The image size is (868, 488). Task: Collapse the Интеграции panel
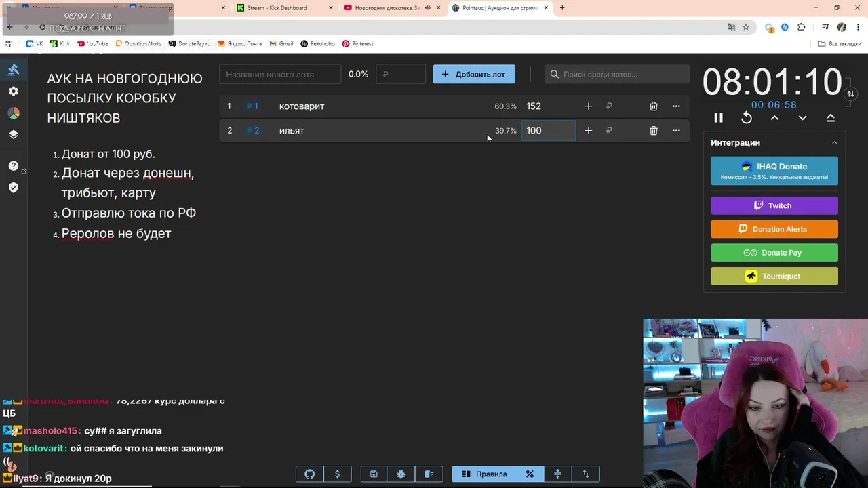[835, 143]
